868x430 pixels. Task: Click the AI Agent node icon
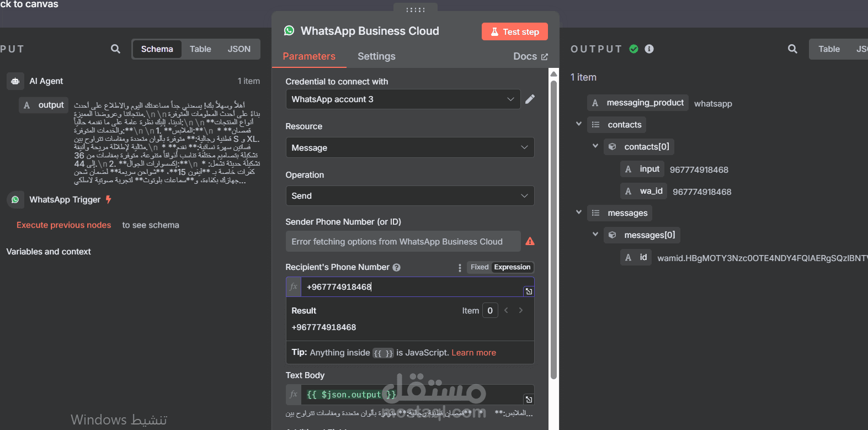[15, 81]
